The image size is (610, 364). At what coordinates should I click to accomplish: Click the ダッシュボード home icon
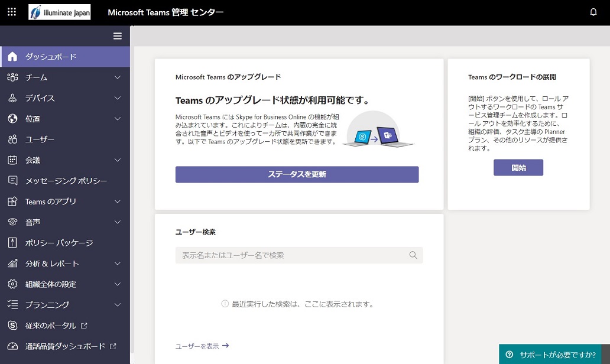click(x=12, y=56)
